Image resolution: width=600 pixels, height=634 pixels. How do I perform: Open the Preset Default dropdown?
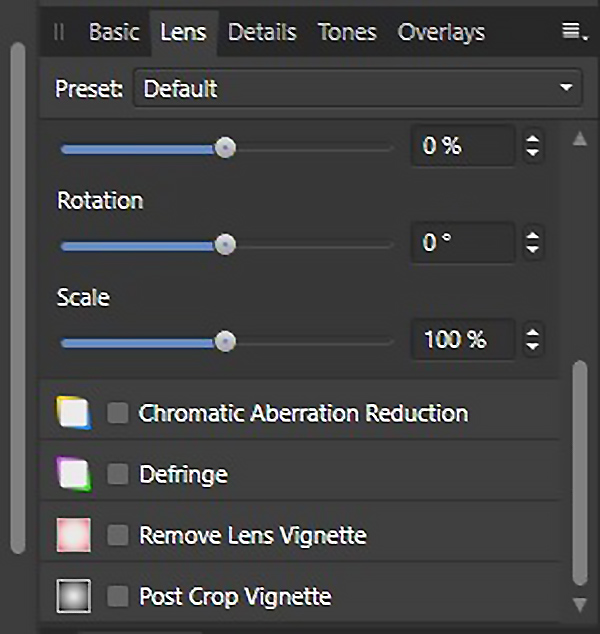point(357,88)
